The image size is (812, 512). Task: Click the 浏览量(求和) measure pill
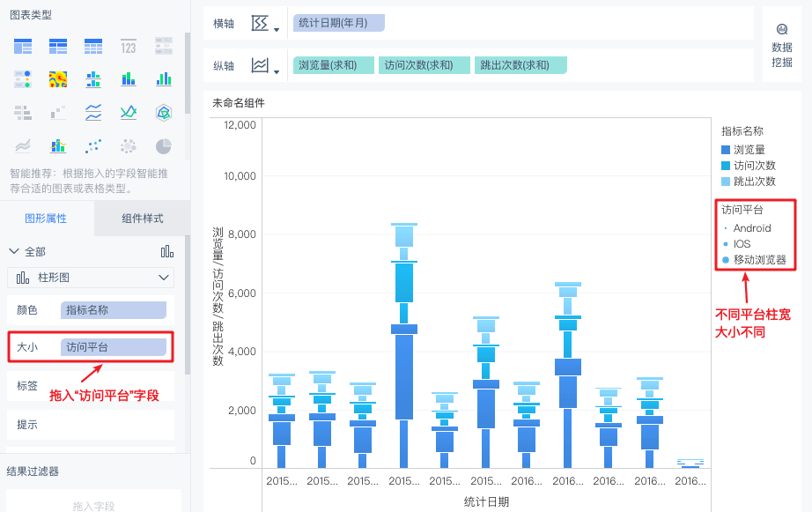coord(334,65)
